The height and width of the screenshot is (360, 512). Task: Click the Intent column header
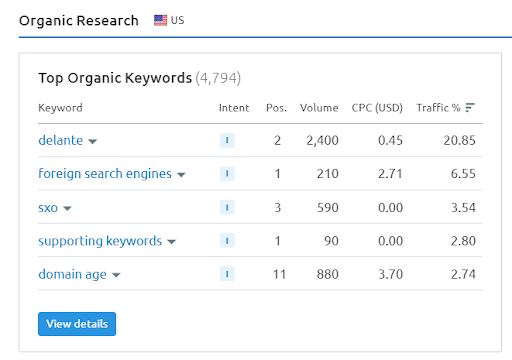pyautogui.click(x=234, y=108)
